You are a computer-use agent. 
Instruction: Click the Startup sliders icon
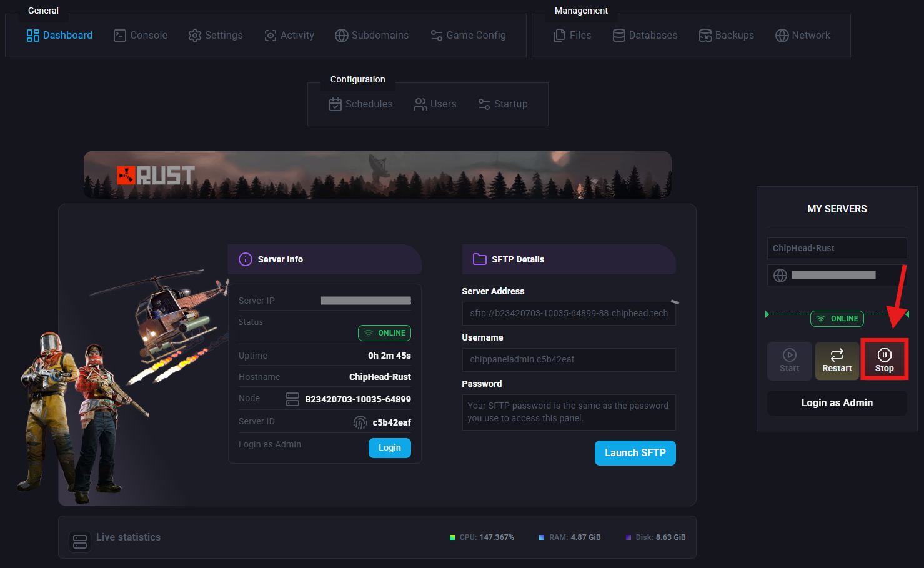tap(484, 104)
